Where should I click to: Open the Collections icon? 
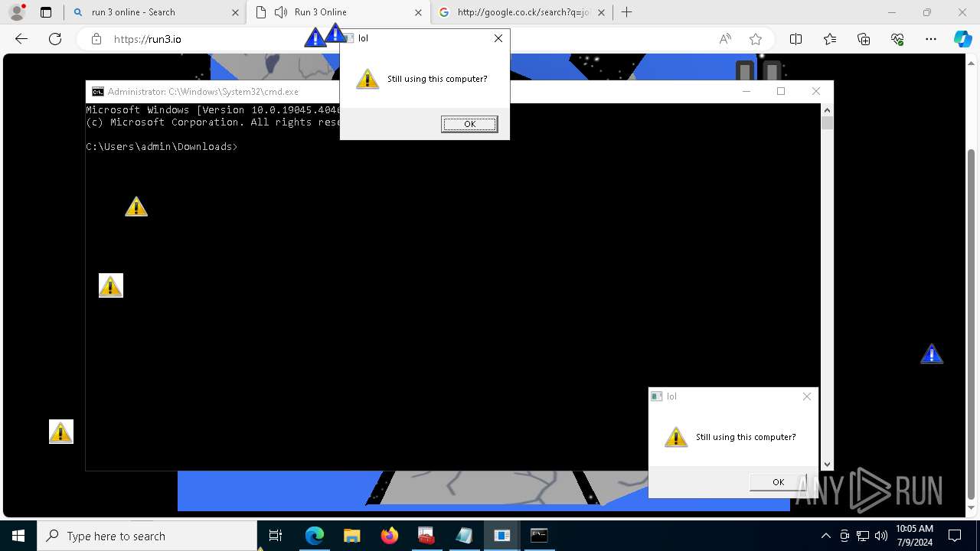(864, 39)
